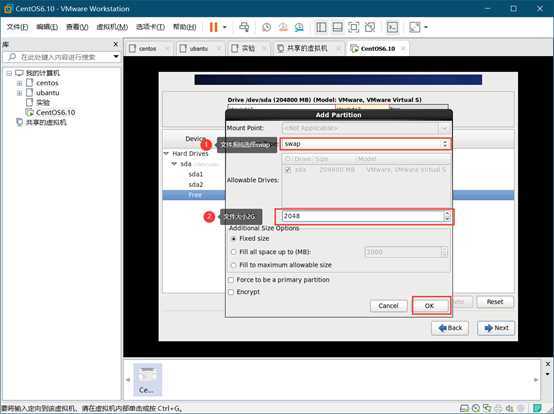Click the CD/DVD status bar icon
554x414 pixels.
coord(476,409)
